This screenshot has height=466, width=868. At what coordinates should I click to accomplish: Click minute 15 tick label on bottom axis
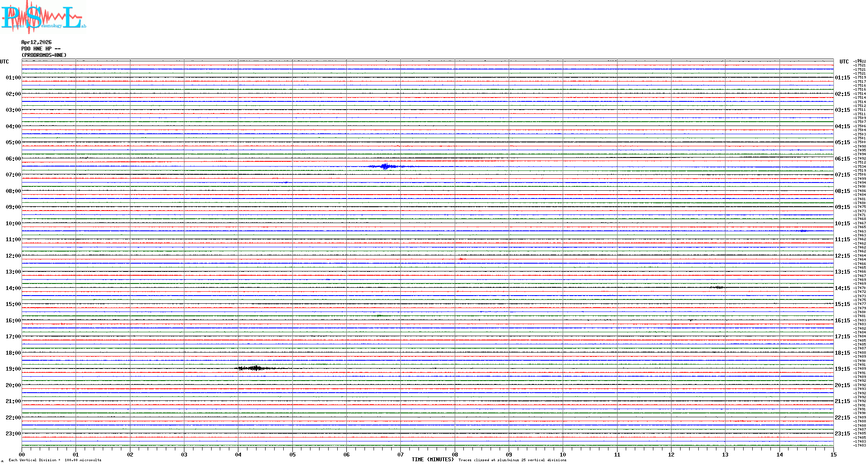coord(833,455)
